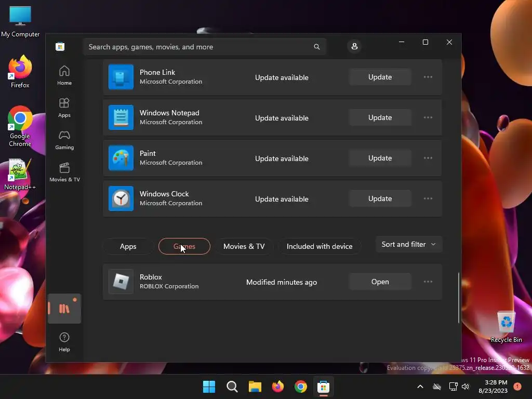Open more options for Roblox
Image resolution: width=532 pixels, height=399 pixels.
[x=428, y=282]
